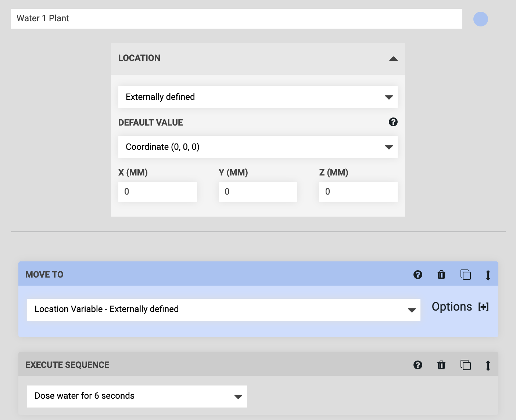Click Execute Sequence drag handle icon

[x=488, y=365]
